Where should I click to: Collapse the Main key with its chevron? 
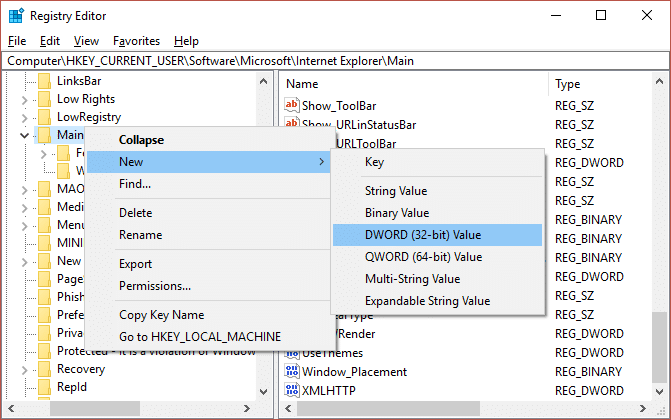point(24,136)
